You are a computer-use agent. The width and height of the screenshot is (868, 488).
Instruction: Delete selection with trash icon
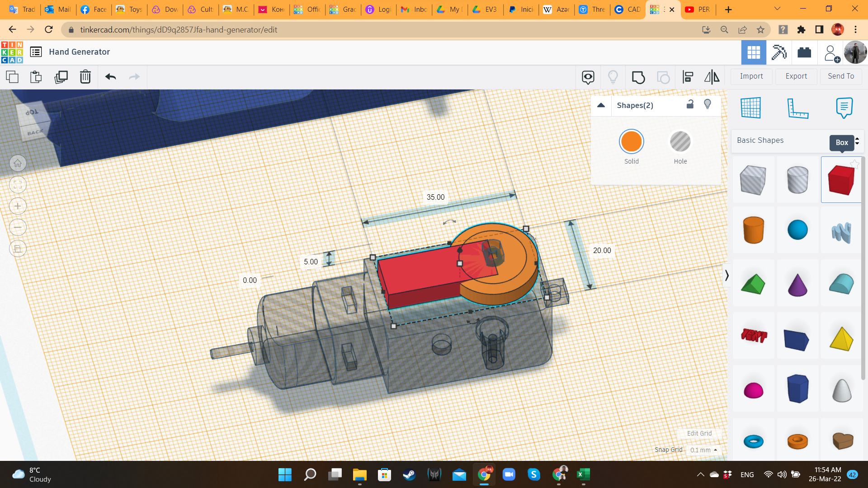point(85,77)
